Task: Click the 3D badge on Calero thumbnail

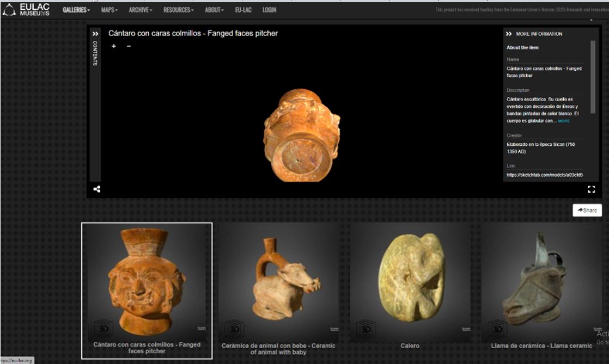Action: click(x=366, y=329)
